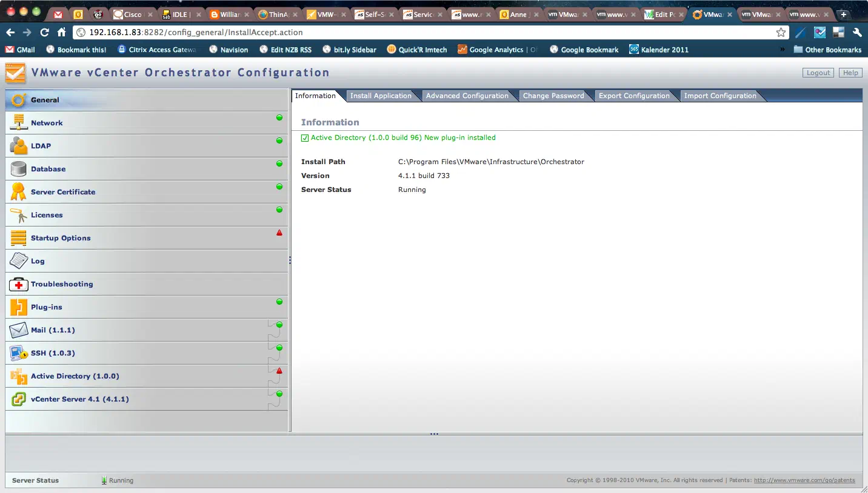
Task: Open the Google Analytics bookmark
Action: pos(498,50)
